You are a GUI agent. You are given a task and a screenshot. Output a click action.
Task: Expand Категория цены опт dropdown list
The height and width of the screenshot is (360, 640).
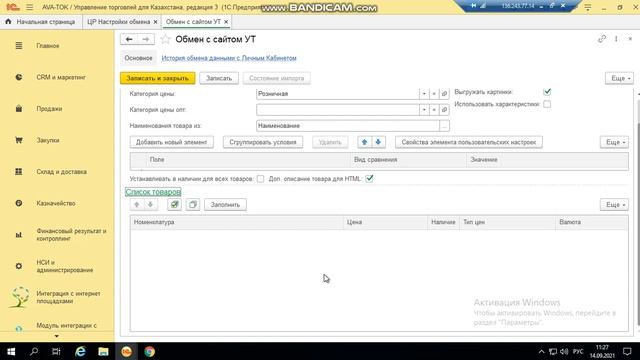pos(424,110)
